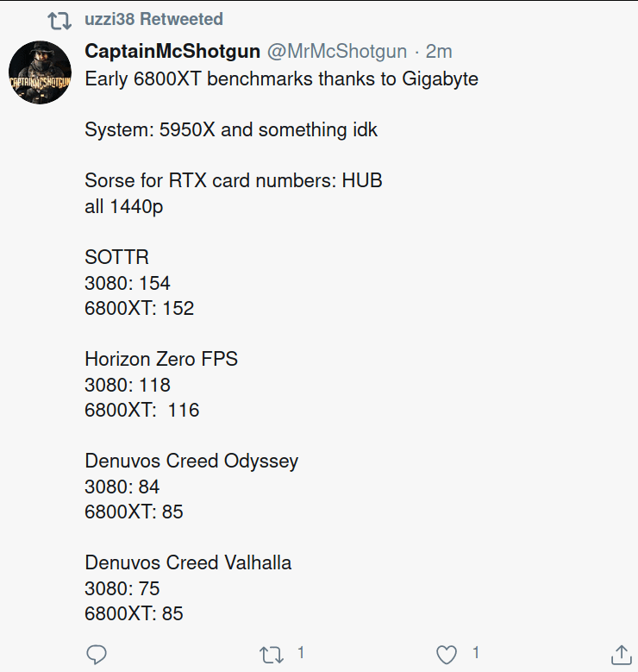
Task: Click the like count number
Action: [476, 652]
